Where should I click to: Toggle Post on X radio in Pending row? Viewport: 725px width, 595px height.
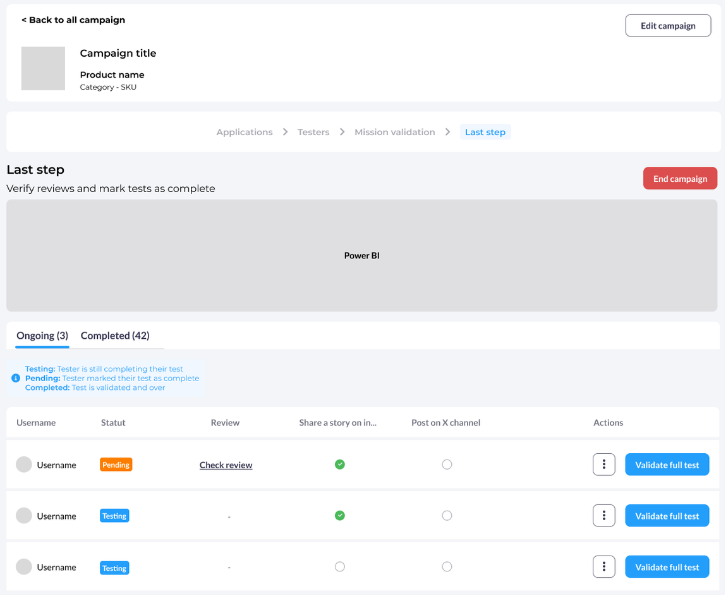pyautogui.click(x=447, y=464)
